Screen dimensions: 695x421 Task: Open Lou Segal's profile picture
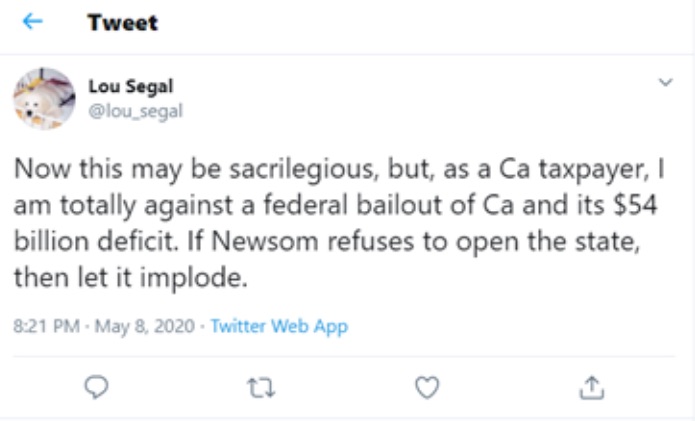[x=44, y=98]
